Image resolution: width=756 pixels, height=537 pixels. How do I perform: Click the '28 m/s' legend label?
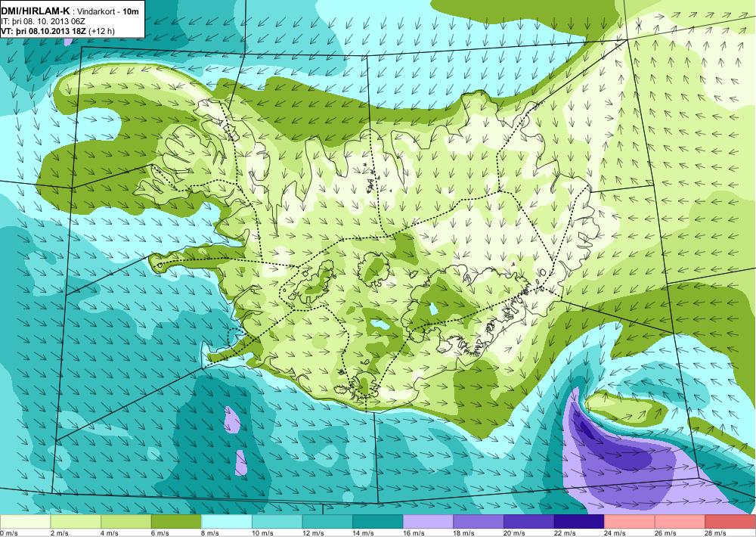pos(716,533)
